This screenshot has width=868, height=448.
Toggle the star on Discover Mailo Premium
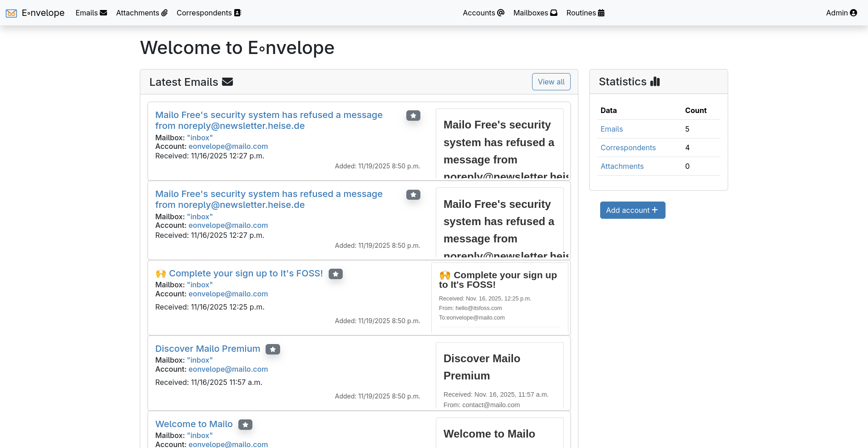point(273,349)
